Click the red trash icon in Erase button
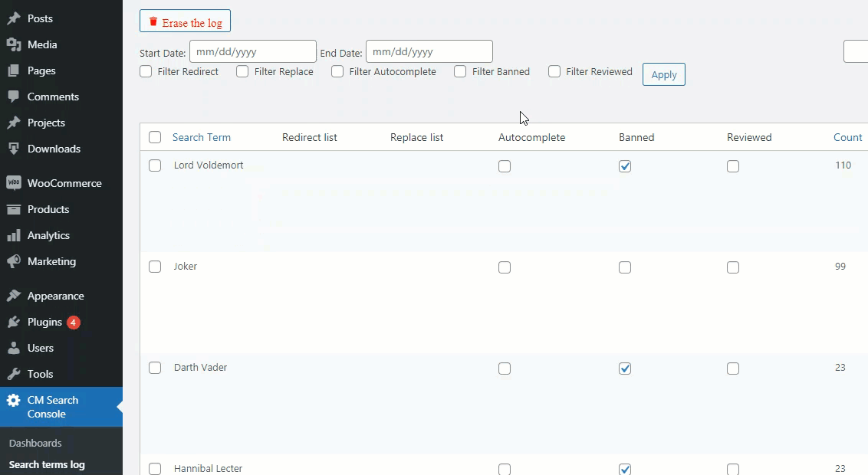This screenshot has height=475, width=868. coord(153,22)
